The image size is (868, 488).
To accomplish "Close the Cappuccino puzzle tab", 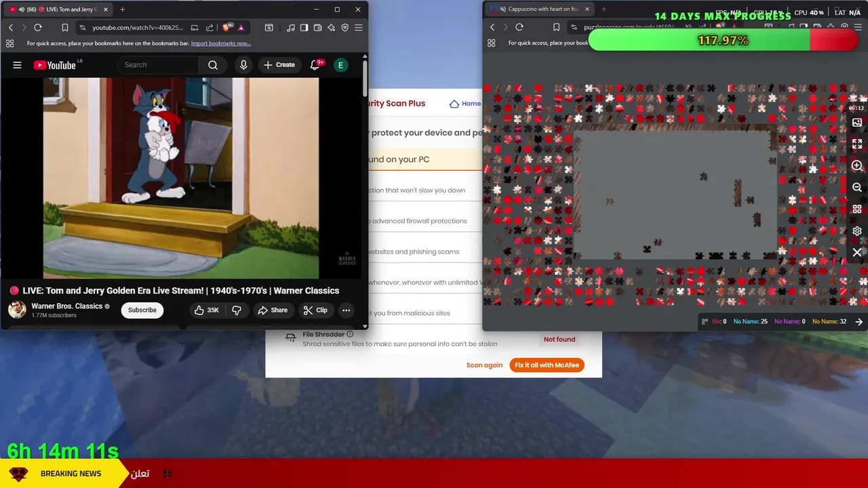I will (587, 9).
